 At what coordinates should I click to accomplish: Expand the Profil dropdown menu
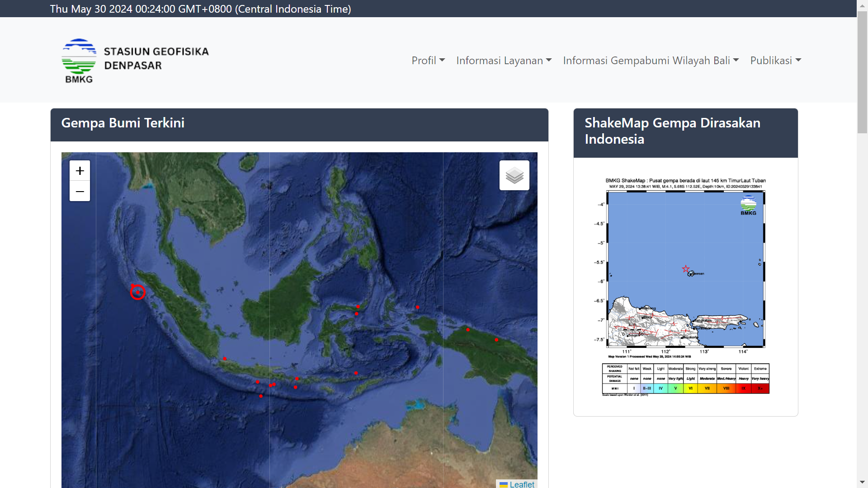428,61
